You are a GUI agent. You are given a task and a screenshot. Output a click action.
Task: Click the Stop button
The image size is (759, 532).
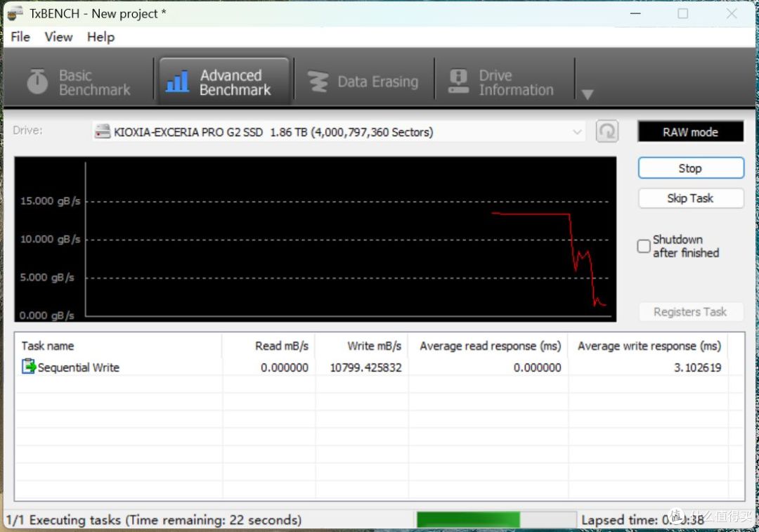coord(691,169)
